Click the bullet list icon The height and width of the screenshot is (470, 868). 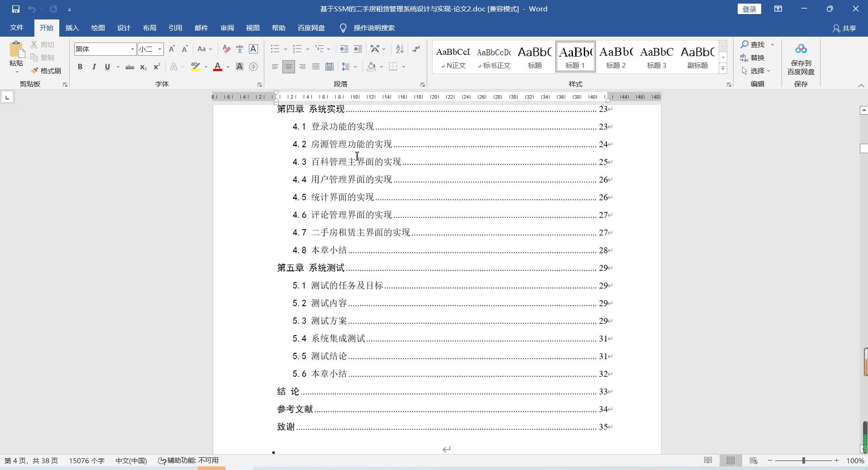pos(275,49)
